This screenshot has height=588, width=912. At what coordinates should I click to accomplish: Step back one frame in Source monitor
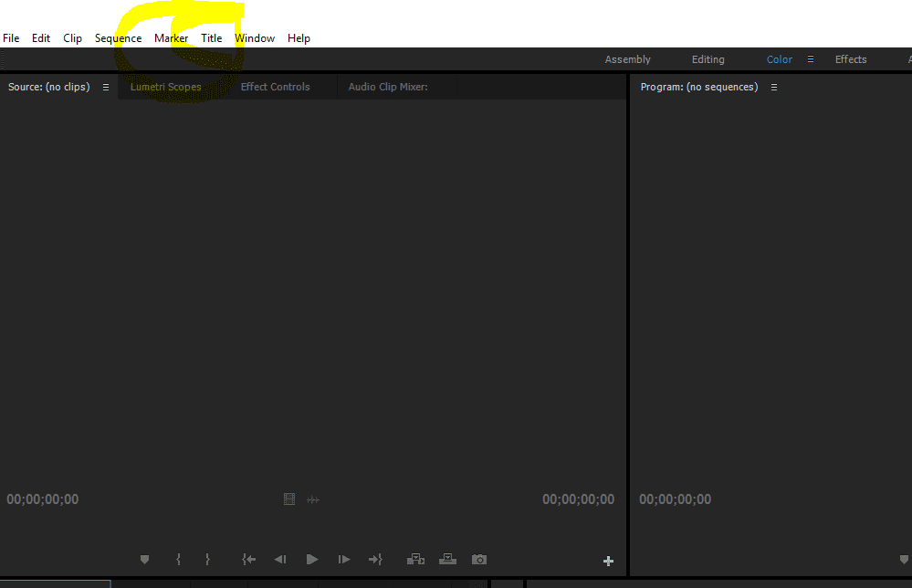[280, 560]
